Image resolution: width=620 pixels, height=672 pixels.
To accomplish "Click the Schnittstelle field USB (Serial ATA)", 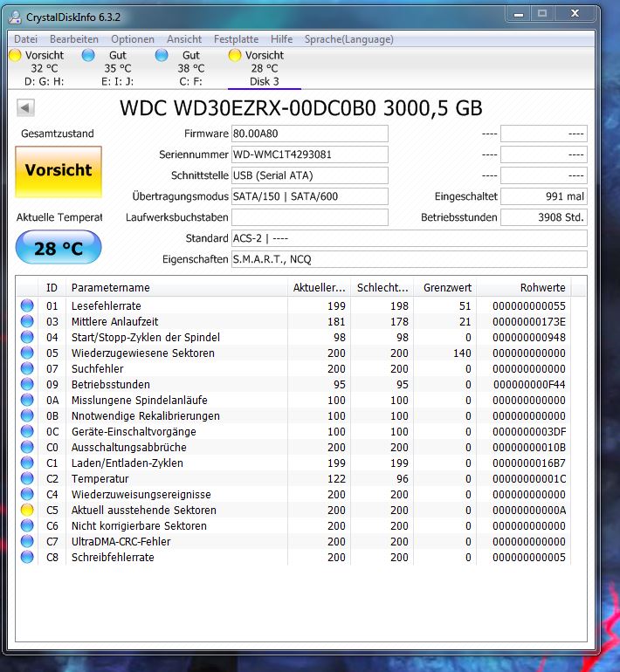I will coord(310,175).
